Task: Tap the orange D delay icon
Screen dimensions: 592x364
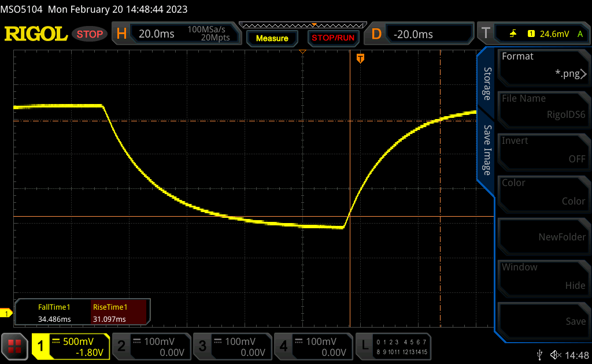Action: 376,34
